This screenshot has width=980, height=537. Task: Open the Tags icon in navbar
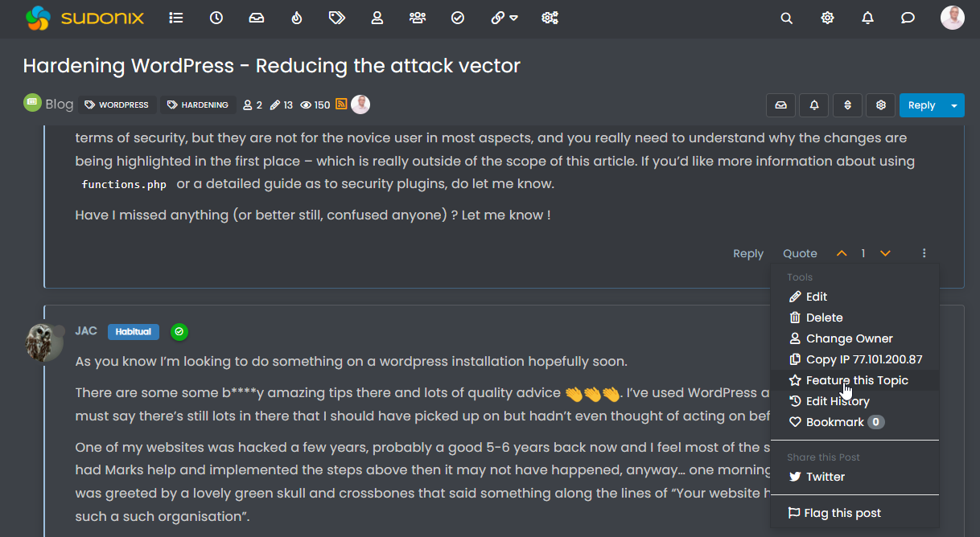(x=337, y=18)
